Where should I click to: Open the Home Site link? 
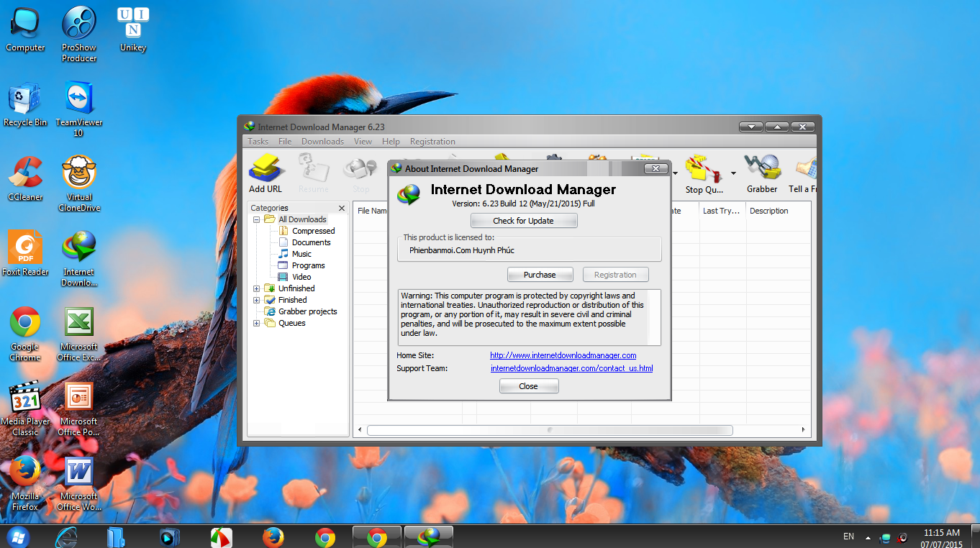click(563, 355)
